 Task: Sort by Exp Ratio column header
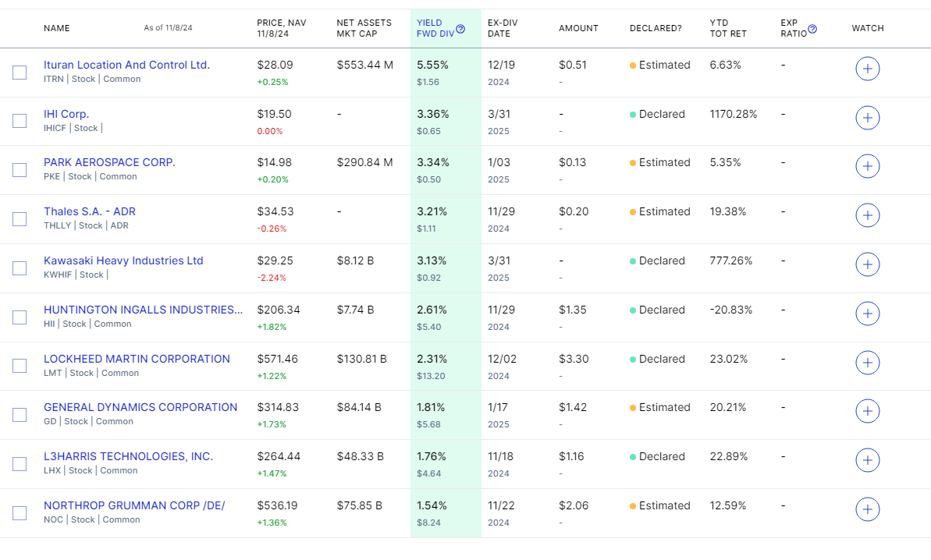(793, 28)
